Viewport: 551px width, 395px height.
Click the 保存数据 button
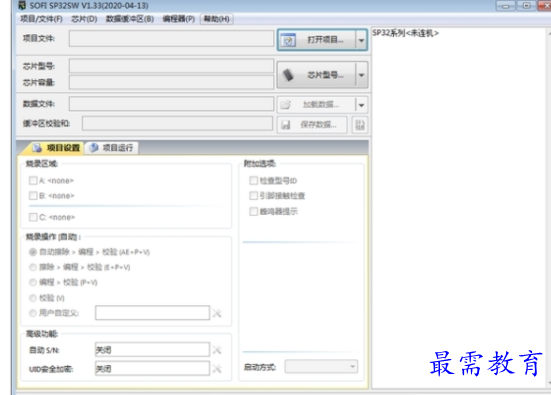point(312,125)
